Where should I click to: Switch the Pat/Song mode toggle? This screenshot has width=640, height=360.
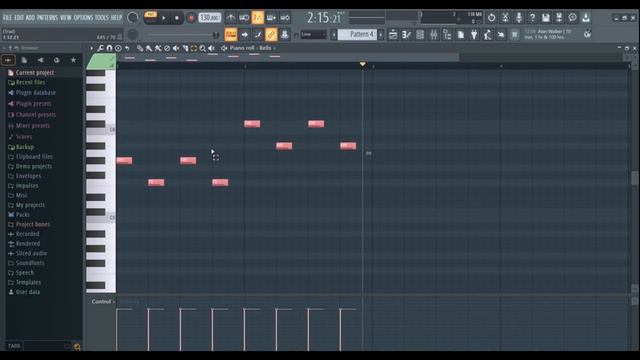click(150, 18)
